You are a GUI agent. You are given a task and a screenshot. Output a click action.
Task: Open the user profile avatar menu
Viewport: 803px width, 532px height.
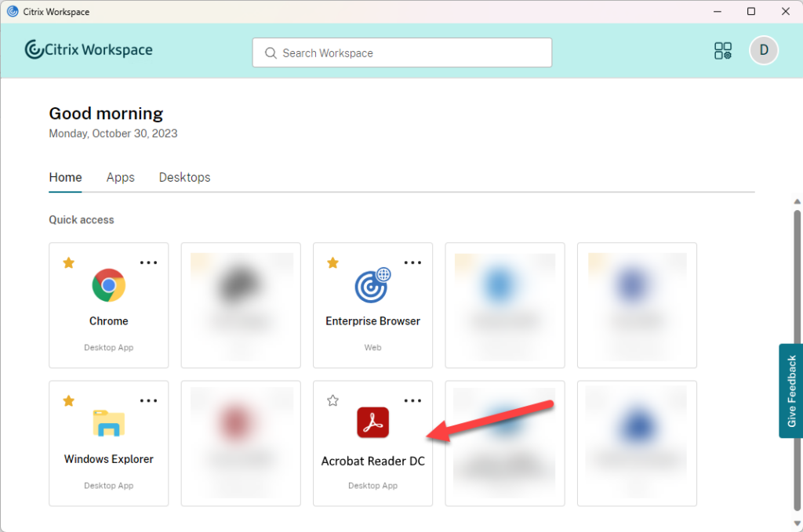point(763,50)
